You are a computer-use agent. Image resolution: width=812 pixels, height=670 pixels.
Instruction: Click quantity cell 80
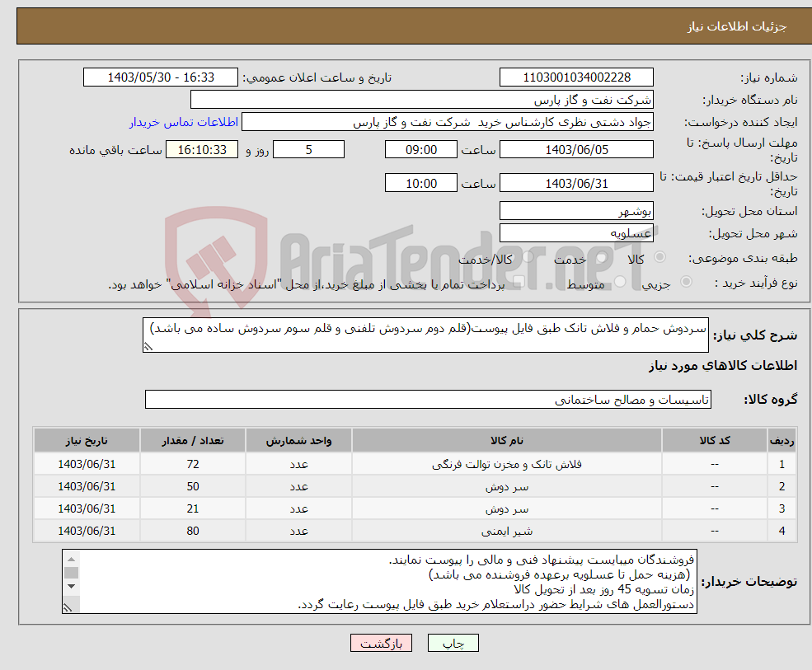[193, 532]
